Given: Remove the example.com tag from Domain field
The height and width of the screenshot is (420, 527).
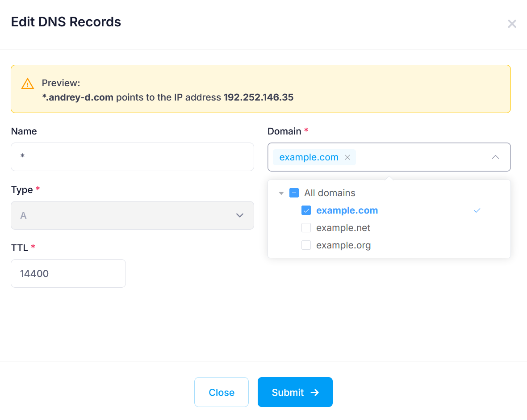Looking at the screenshot, I should point(347,157).
